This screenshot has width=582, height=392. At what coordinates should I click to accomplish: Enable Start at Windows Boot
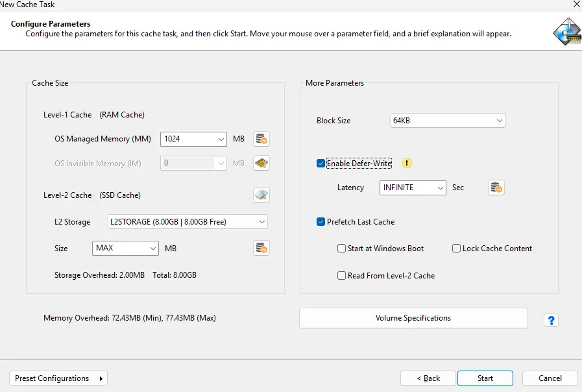341,249
